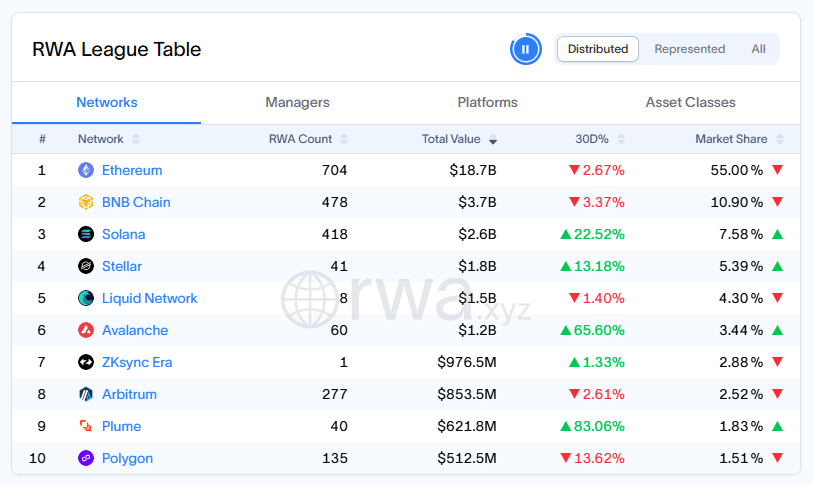This screenshot has width=813, height=485.
Task: Click Plume's 30D change 83.06%
Action: tap(593, 426)
